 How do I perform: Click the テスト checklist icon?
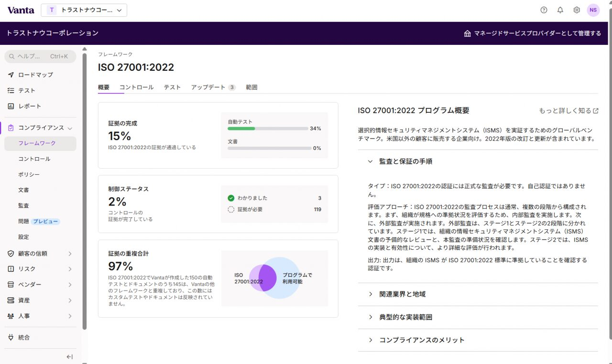(11, 90)
